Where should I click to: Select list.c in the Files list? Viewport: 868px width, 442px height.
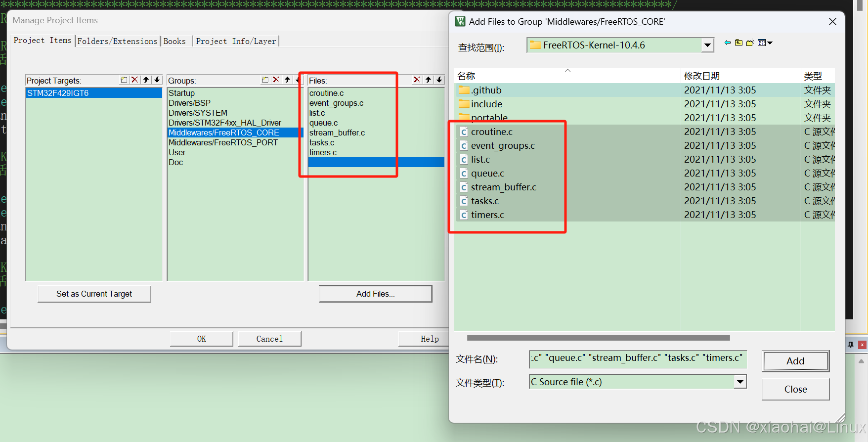[317, 113]
